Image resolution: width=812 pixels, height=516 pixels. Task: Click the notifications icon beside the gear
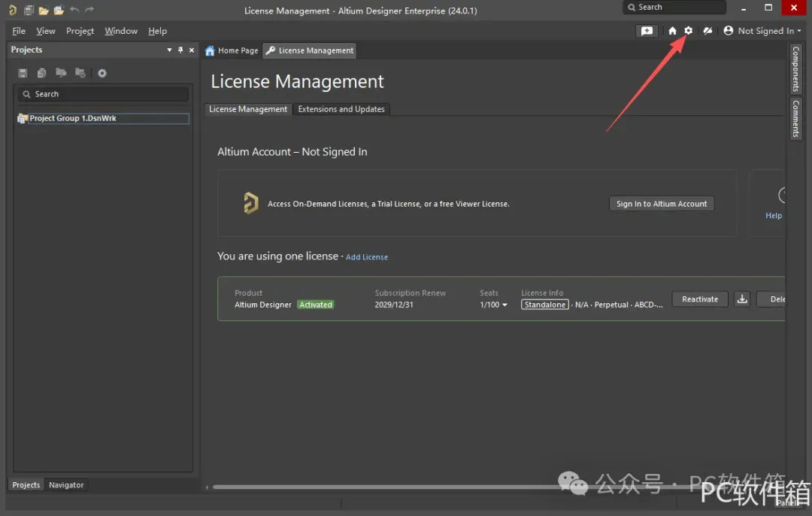(x=708, y=31)
